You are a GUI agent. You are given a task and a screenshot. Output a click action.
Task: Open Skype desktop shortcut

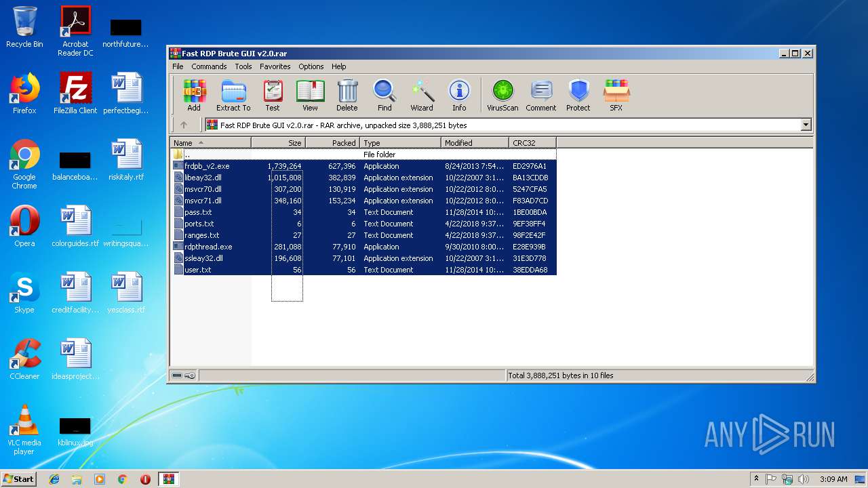[24, 293]
